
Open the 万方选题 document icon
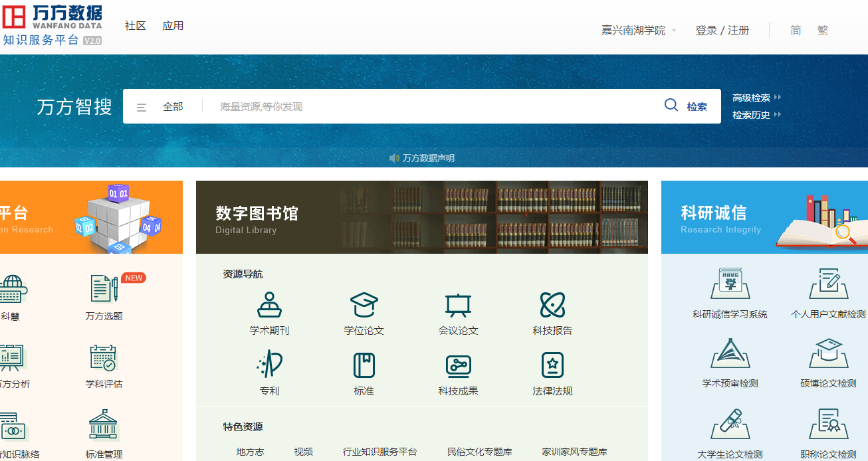point(104,290)
